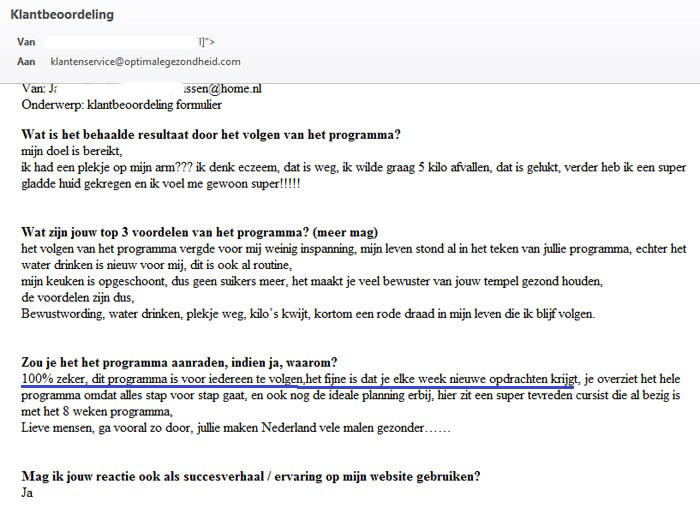The width and height of the screenshot is (700, 514).
Task: Click the line starting 'mijn keuken is opgeschoont'
Action: coord(312,281)
